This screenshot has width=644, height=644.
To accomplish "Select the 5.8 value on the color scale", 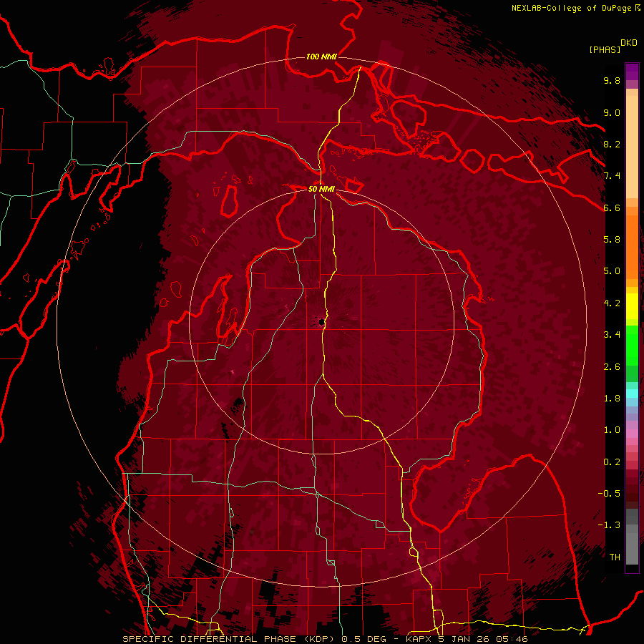I will point(612,240).
